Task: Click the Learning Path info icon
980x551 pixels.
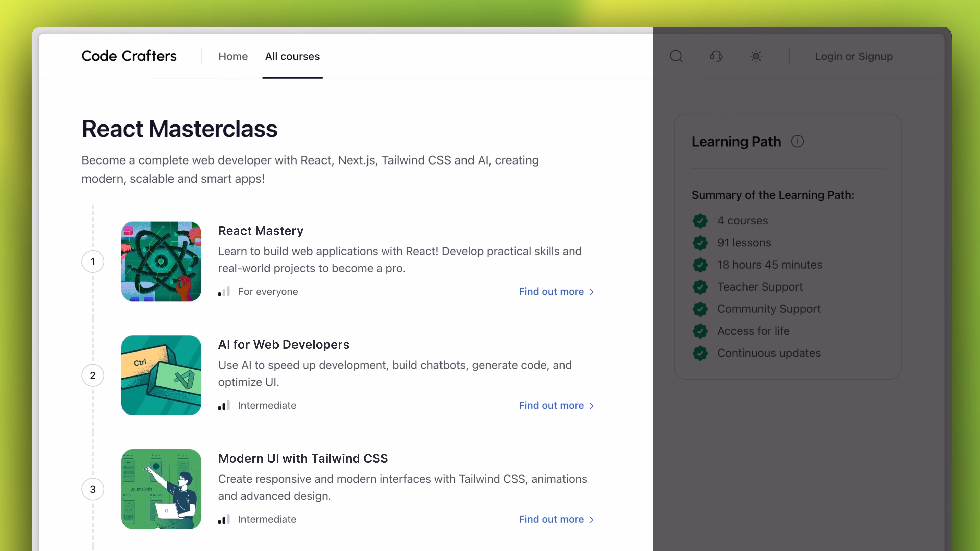Action: tap(797, 142)
